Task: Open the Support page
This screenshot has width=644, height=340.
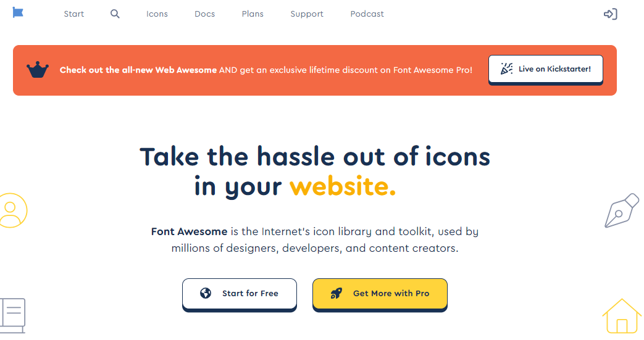Action: point(307,14)
